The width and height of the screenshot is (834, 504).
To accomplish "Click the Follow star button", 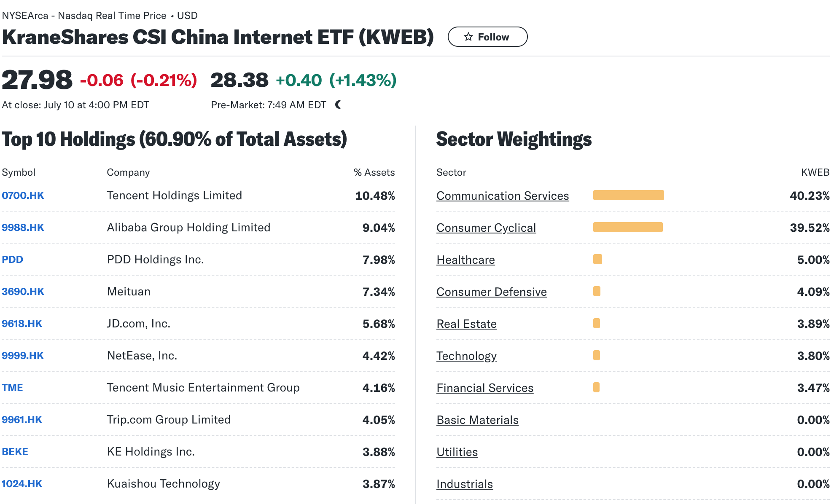I will coord(487,37).
